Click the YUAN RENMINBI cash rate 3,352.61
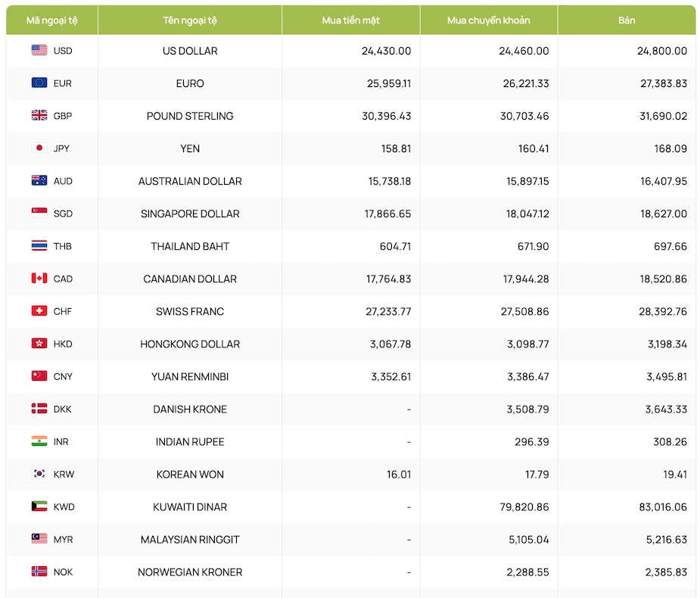700x598 pixels. coord(387,376)
